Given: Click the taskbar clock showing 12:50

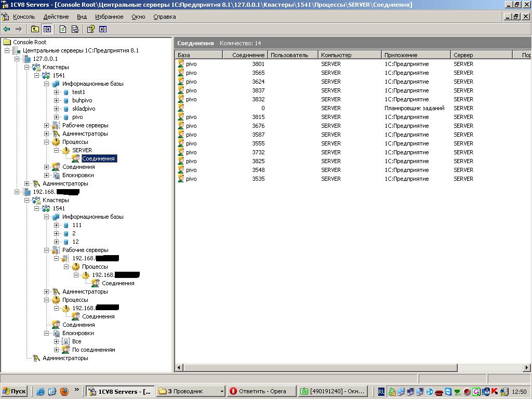Looking at the screenshot, I should click(519, 392).
